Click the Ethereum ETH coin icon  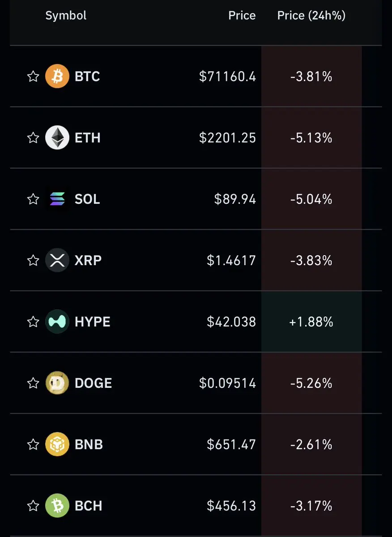[57, 137]
